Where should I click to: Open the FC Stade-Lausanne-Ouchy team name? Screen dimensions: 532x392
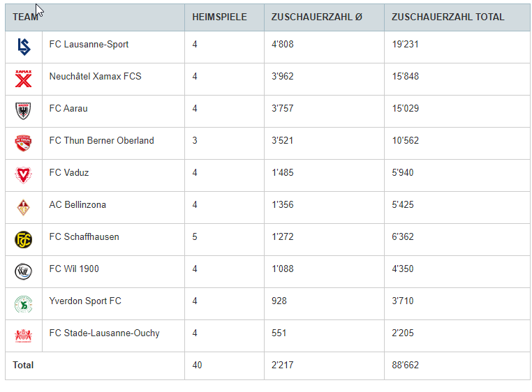tap(104, 333)
